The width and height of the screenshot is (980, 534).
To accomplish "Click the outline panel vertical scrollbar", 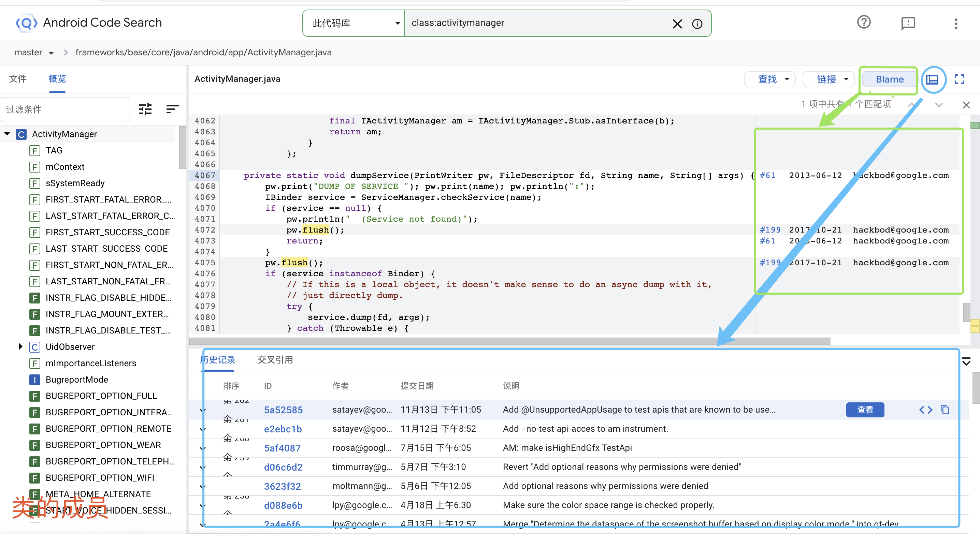I will 182,147.
